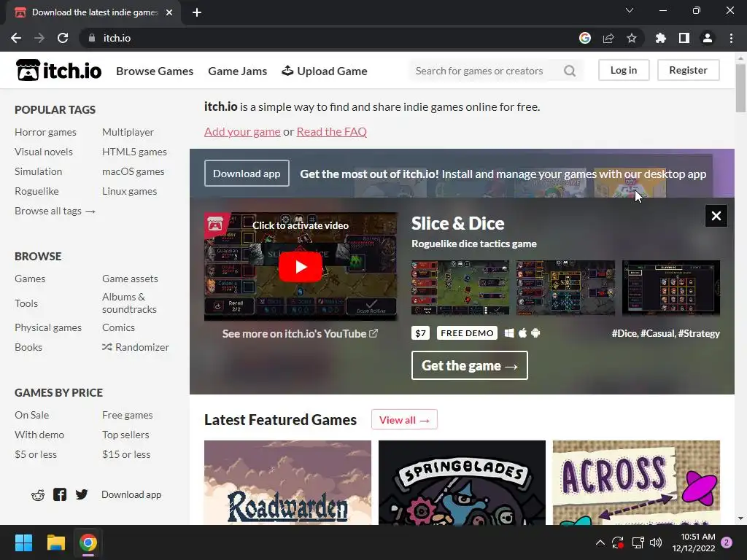Viewport: 747px width, 560px height.
Task: Toggle the Chrome side panel icon
Action: click(x=684, y=38)
